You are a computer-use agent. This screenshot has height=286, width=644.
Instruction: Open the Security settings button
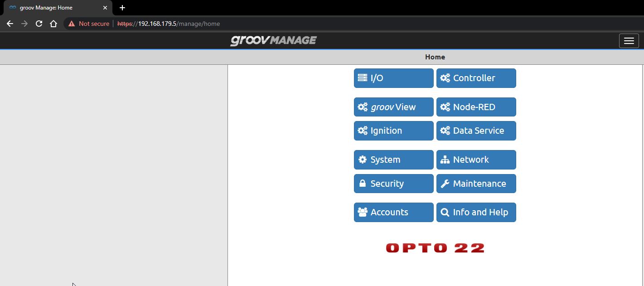pos(393,184)
